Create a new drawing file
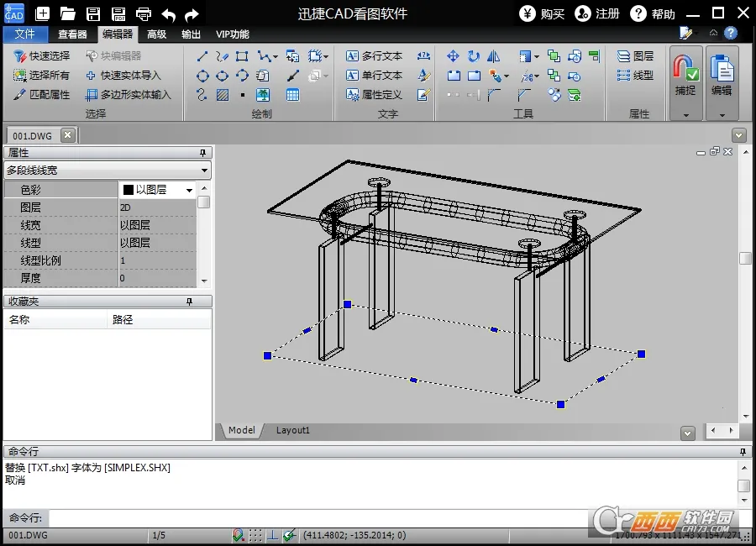The height and width of the screenshot is (546, 756). (x=43, y=13)
